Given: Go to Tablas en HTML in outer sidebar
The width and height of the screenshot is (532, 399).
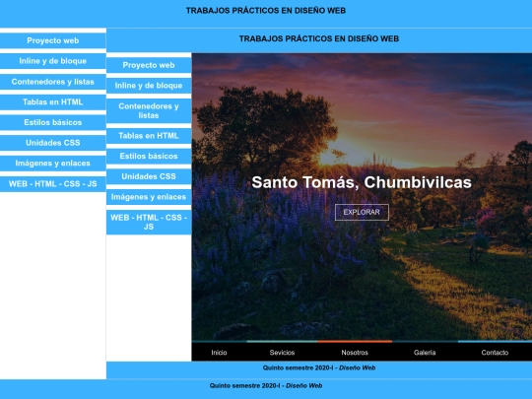Looking at the screenshot, I should (x=53, y=102).
